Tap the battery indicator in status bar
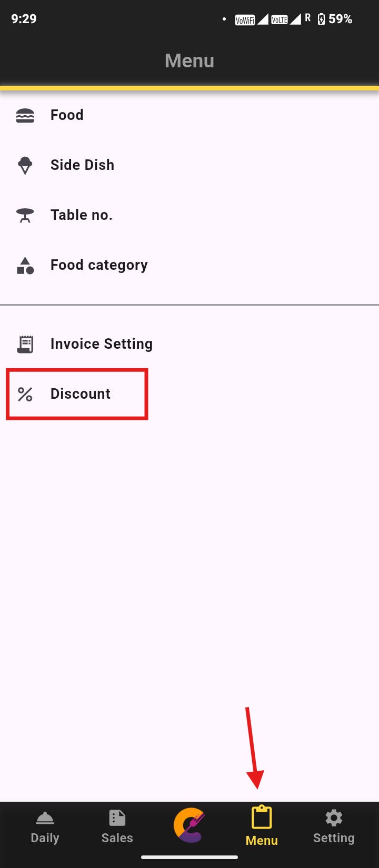 point(322,19)
